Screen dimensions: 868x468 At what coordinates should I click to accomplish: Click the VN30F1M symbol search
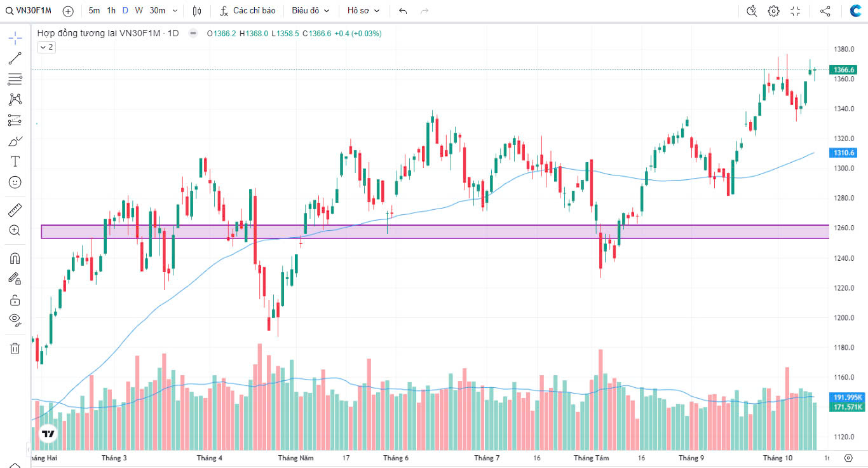click(x=29, y=11)
